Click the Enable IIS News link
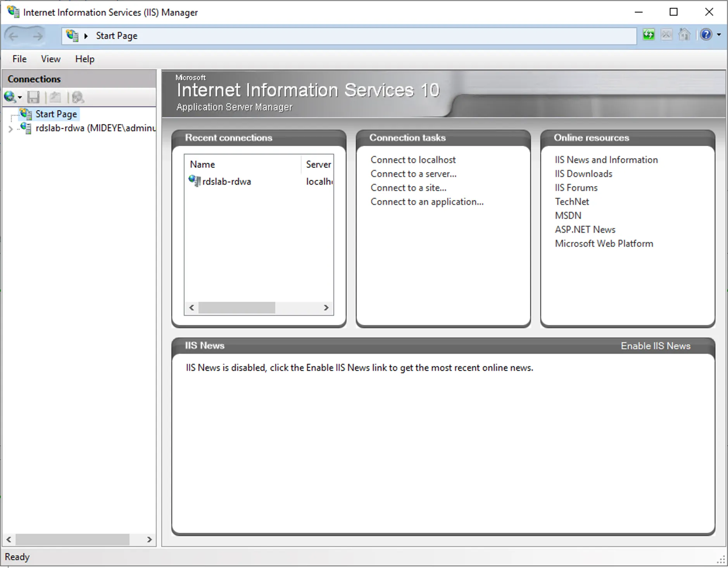 pos(656,345)
